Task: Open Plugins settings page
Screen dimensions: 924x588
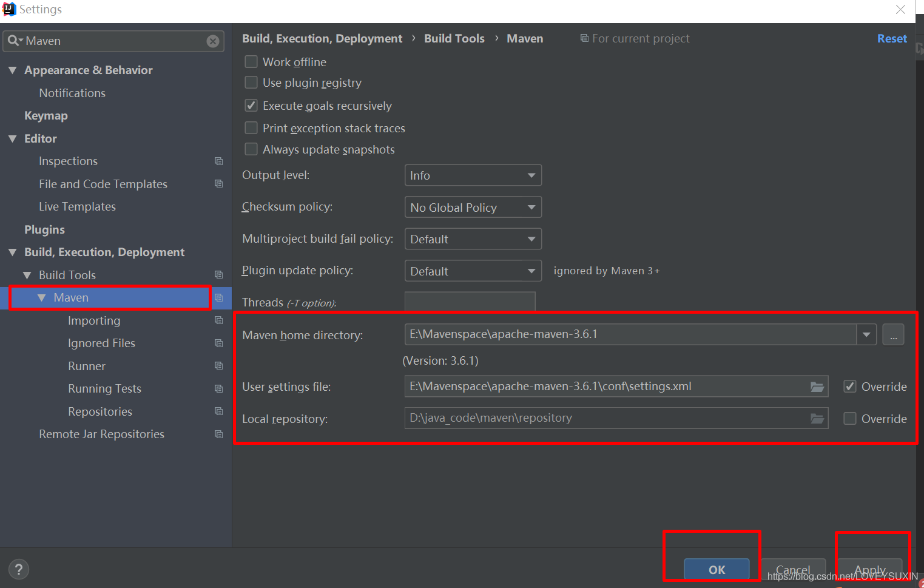Action: (44, 229)
